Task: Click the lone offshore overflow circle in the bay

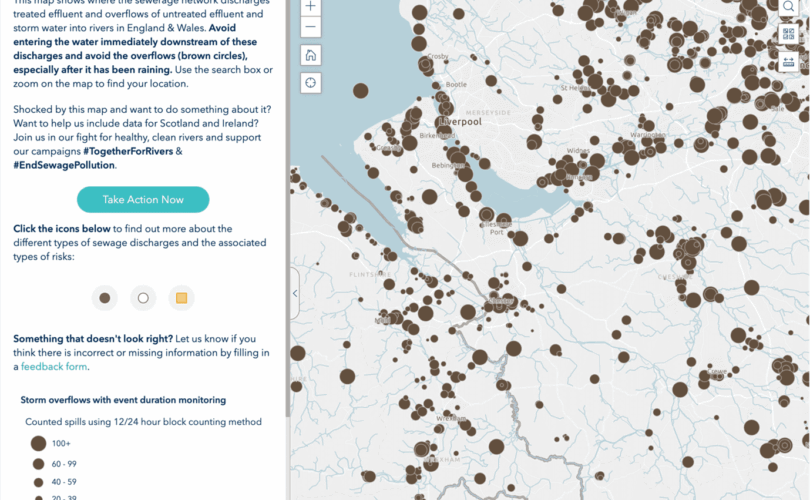Action: 361,91
